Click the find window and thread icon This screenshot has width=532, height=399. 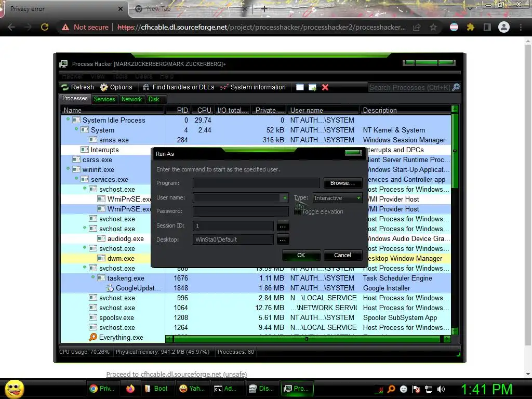click(x=312, y=87)
